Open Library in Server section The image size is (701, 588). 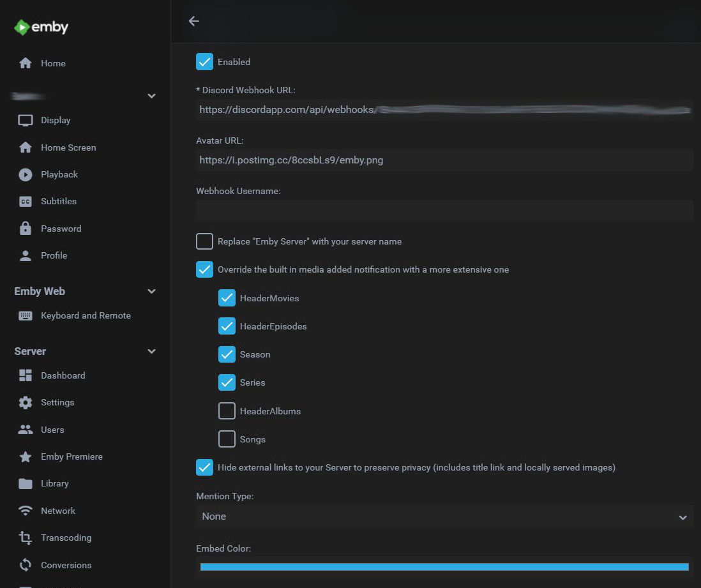pyautogui.click(x=54, y=484)
